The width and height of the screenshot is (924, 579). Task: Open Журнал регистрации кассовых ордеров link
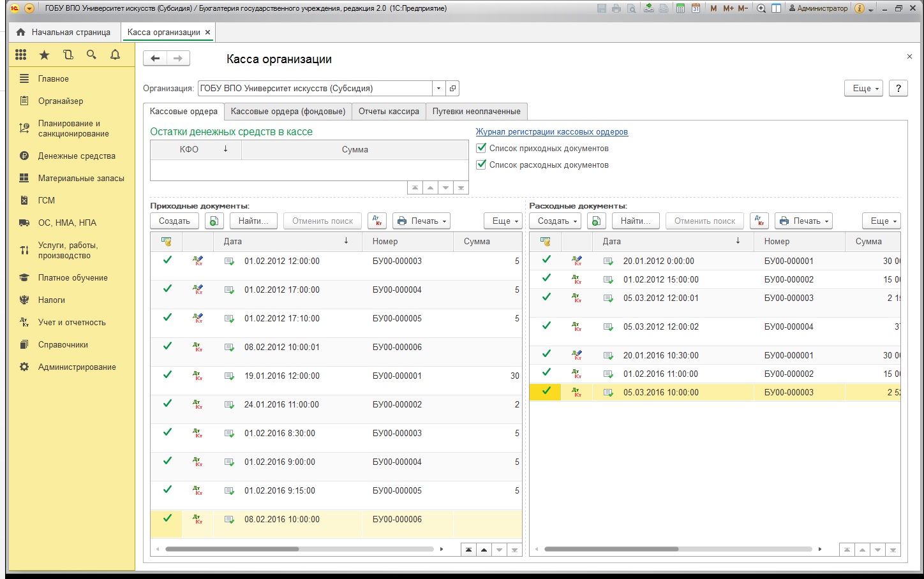552,132
